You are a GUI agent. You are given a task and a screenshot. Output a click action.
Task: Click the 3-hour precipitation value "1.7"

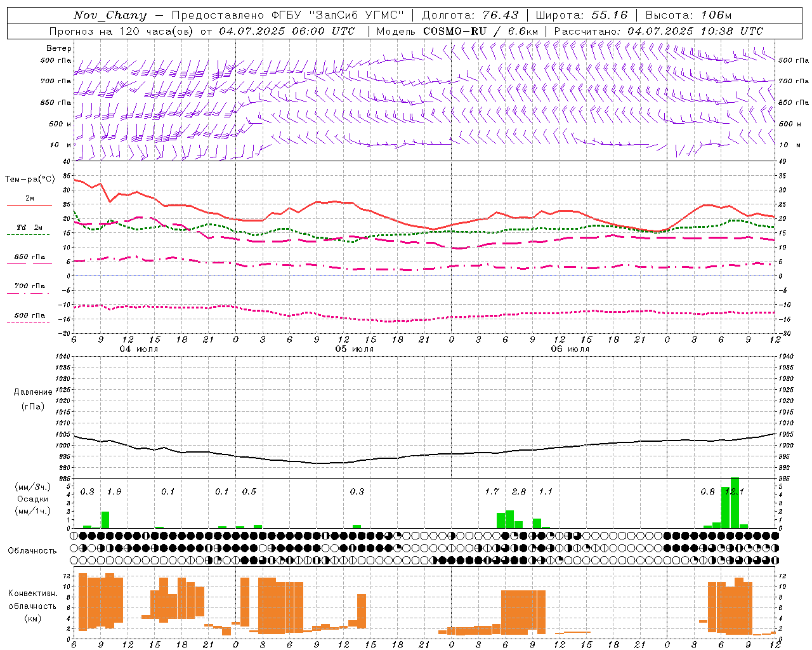(492, 492)
